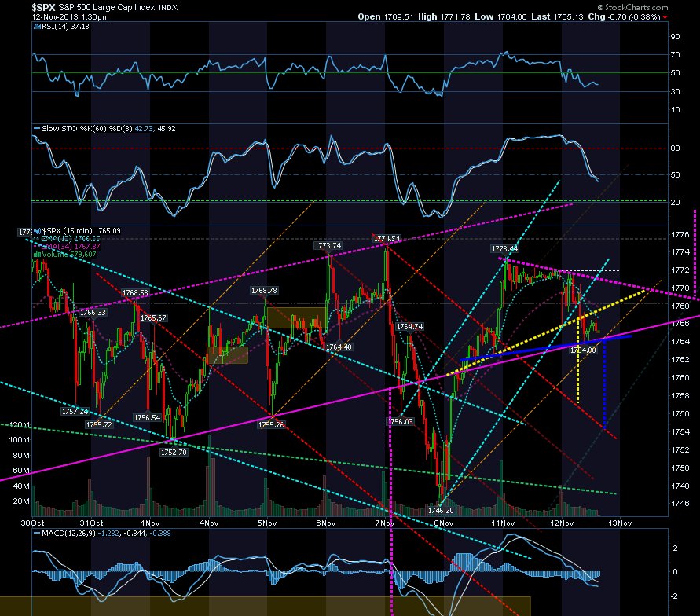Click the 13Nov date axis label
This screenshot has width=700, height=616.
(620, 522)
